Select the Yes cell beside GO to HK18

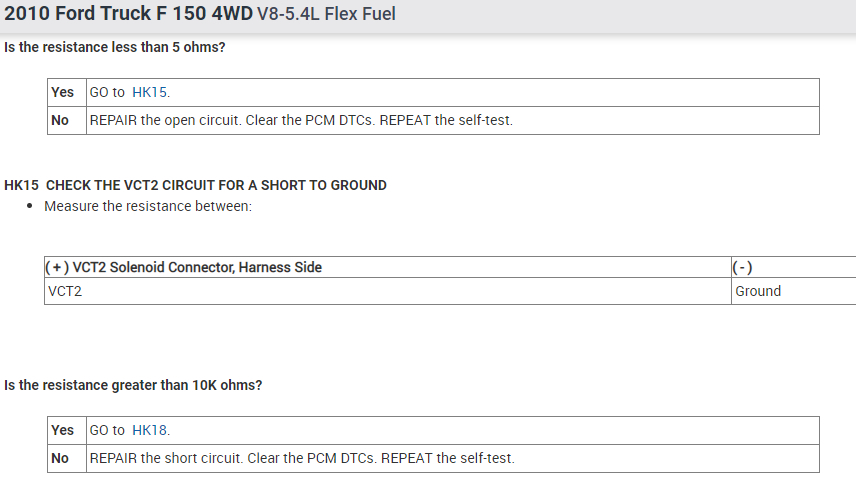click(x=63, y=430)
